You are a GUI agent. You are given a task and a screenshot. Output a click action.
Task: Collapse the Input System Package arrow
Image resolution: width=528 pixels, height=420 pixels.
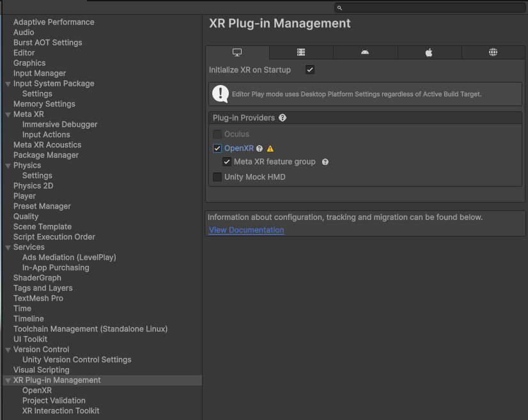[x=8, y=84]
